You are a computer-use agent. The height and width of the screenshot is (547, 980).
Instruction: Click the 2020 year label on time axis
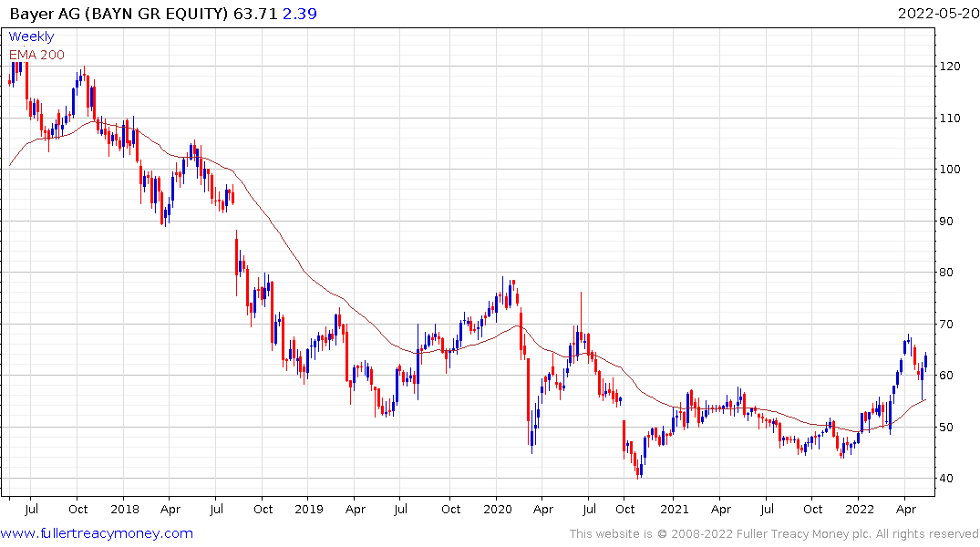click(x=498, y=510)
